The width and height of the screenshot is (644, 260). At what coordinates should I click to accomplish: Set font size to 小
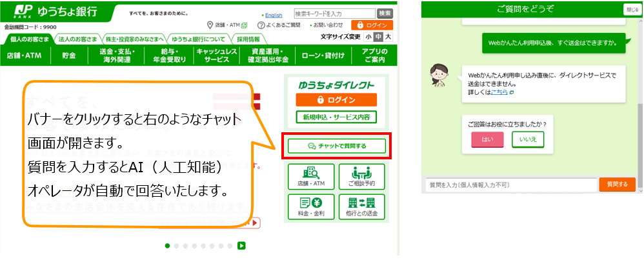(368, 37)
